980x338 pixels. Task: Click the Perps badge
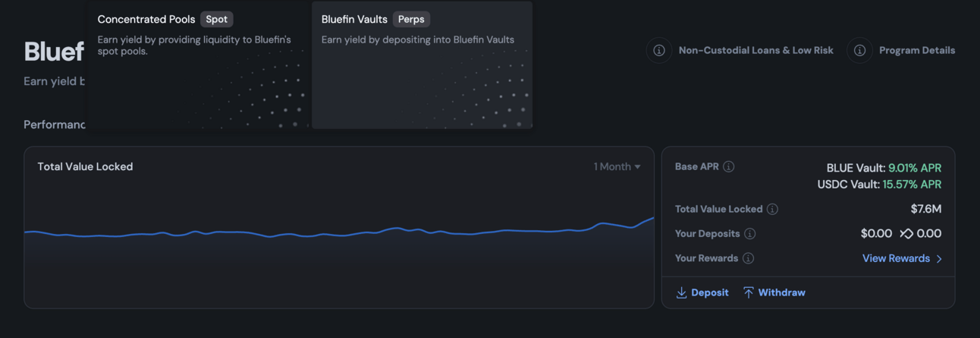point(411,19)
